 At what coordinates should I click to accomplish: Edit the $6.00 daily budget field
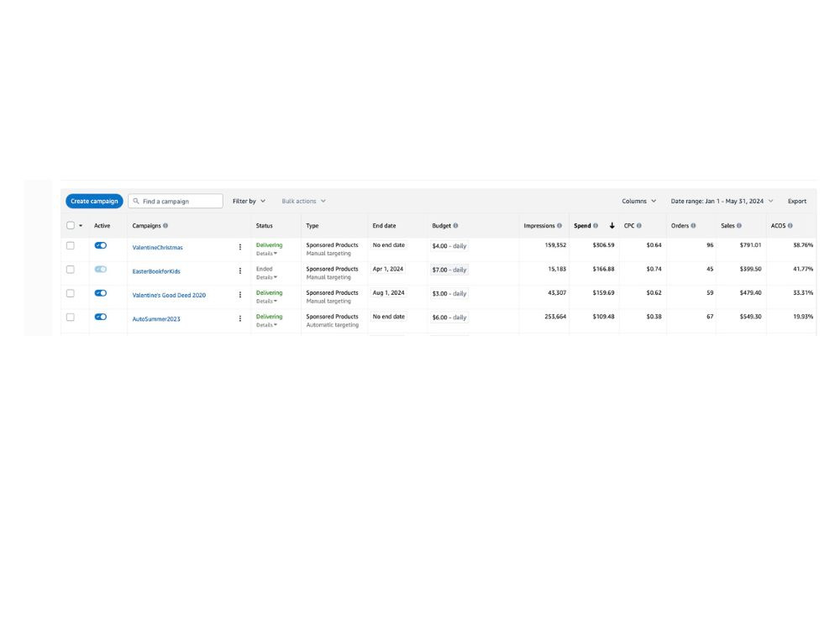point(449,318)
